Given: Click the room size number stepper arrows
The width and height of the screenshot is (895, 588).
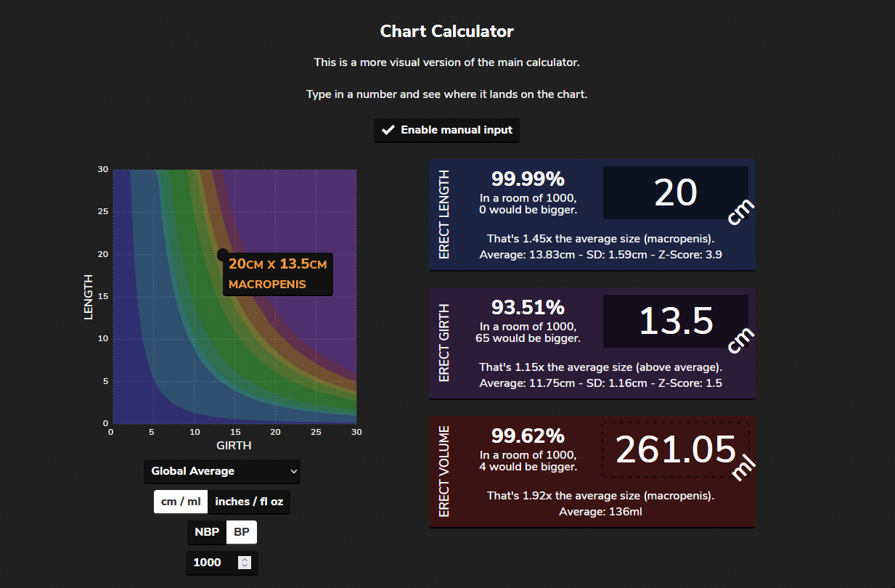Looking at the screenshot, I should (245, 563).
